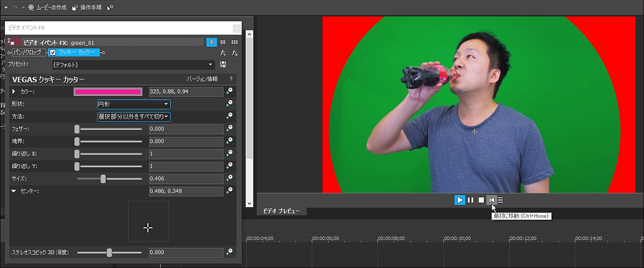The width and height of the screenshot is (644, 268).
Task: Click the add plug-in chain fx icon
Action: (x=223, y=52)
